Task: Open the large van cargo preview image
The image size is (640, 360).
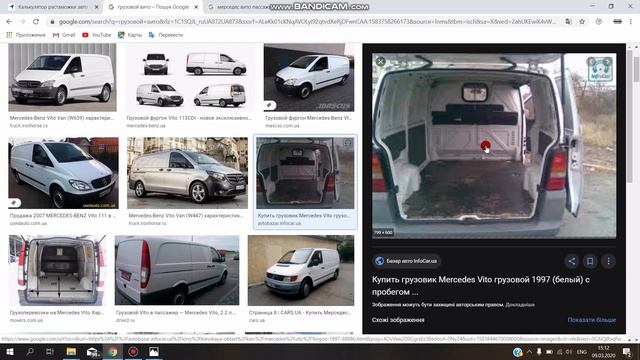Action: (x=494, y=145)
